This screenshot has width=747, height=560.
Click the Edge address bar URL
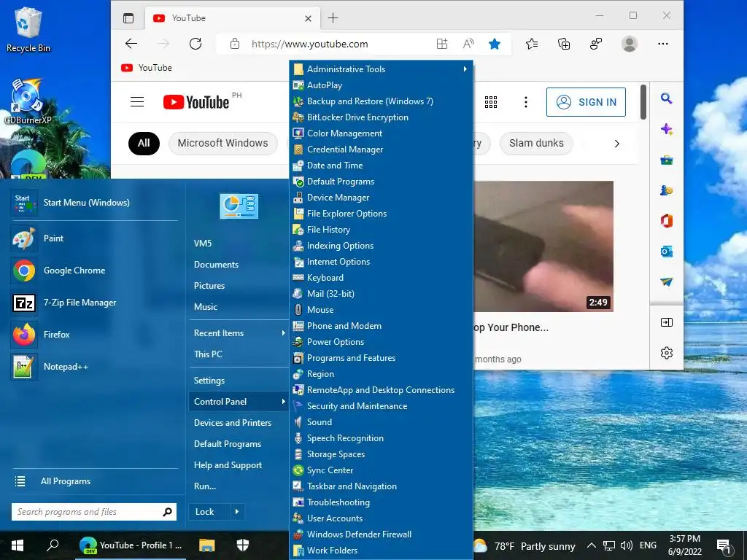point(309,44)
